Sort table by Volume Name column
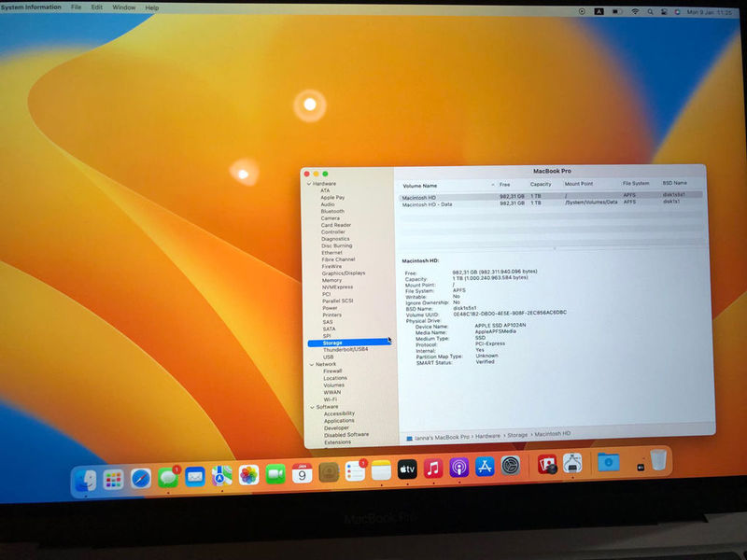Image resolution: width=747 pixels, height=560 pixels. tap(419, 186)
